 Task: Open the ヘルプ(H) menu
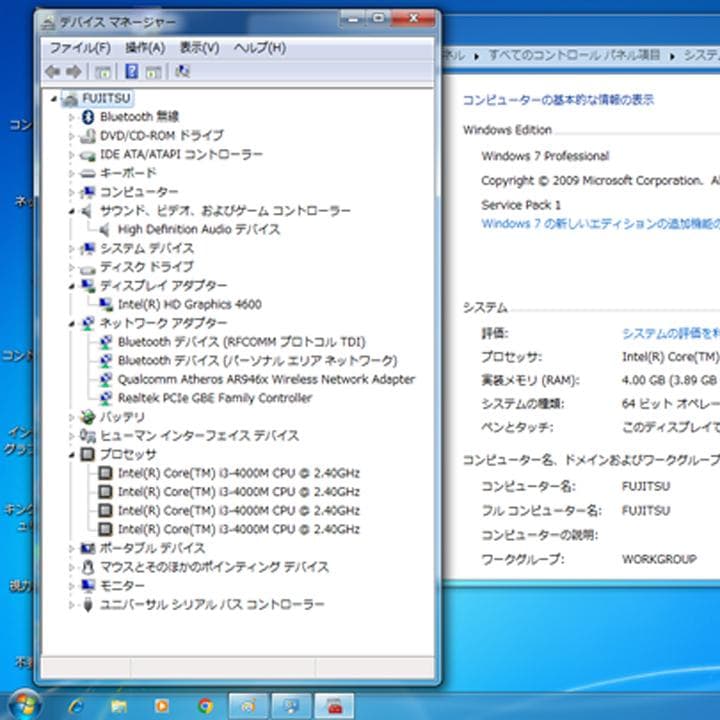[260, 47]
